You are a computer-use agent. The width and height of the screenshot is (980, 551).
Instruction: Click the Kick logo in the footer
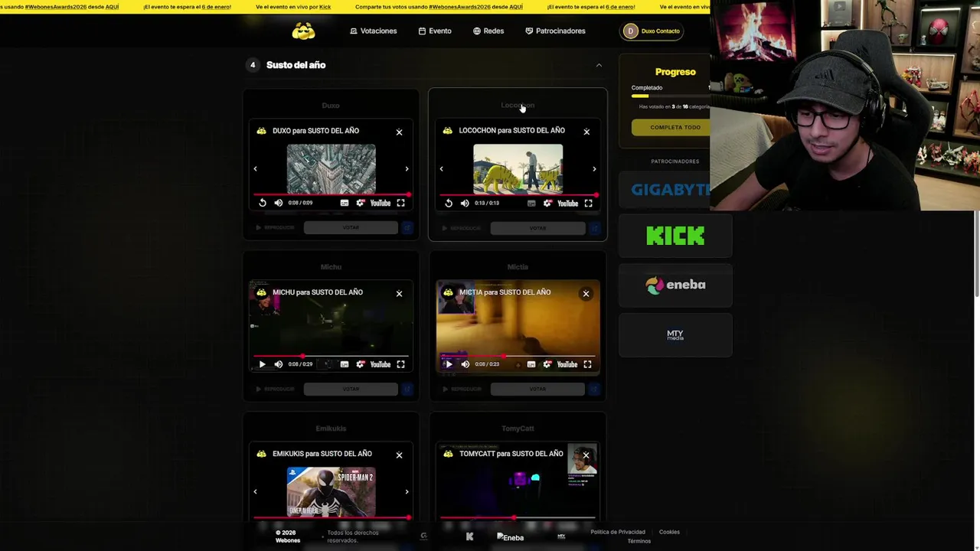(469, 536)
